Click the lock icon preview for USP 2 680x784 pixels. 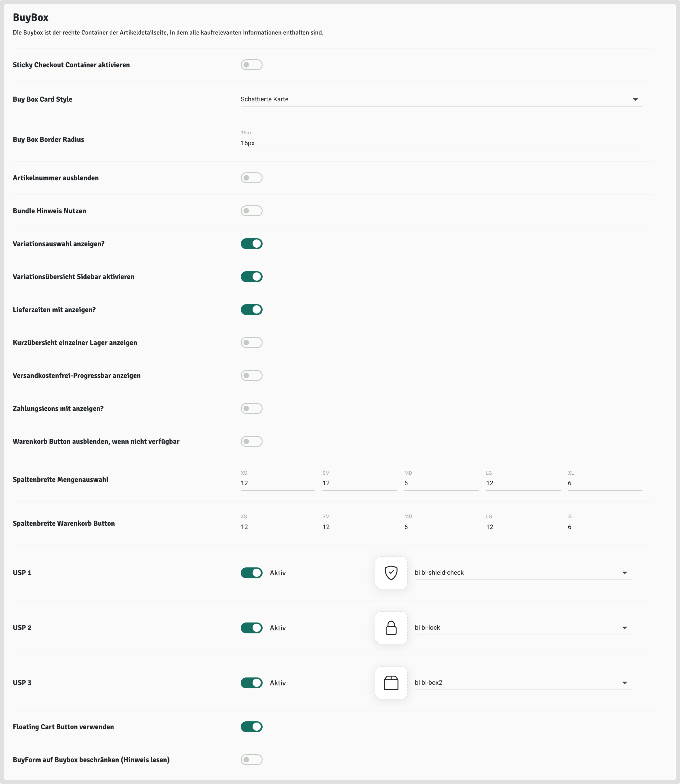tap(391, 628)
